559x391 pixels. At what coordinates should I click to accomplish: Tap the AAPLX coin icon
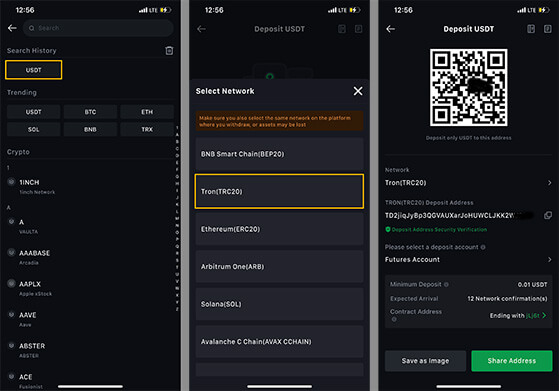pyautogui.click(x=11, y=284)
